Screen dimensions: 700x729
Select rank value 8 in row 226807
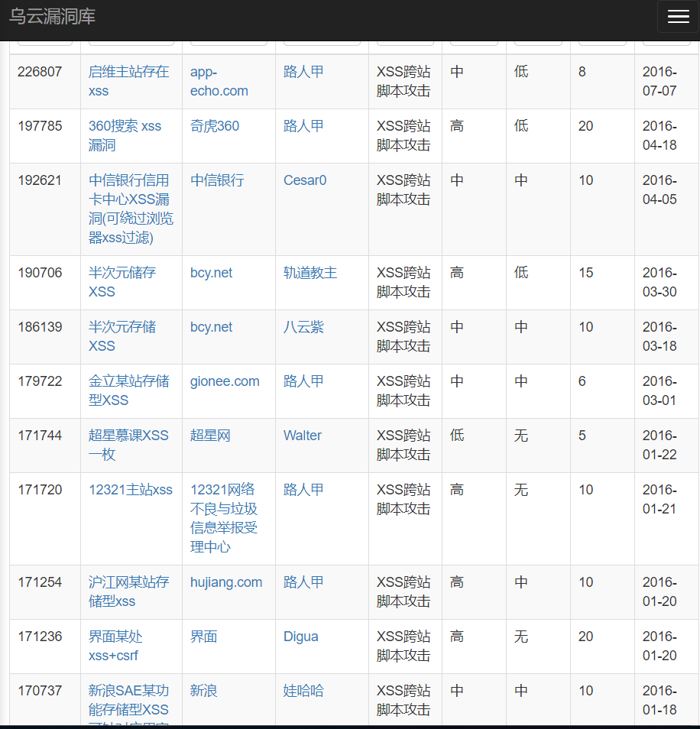pos(582,72)
